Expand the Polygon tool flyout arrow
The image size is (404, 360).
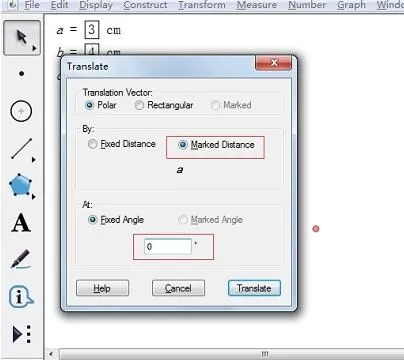[34, 197]
